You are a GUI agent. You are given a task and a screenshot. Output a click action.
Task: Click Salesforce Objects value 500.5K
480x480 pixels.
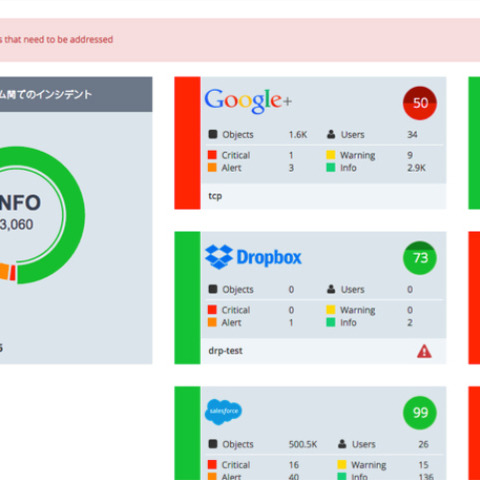pyautogui.click(x=303, y=444)
